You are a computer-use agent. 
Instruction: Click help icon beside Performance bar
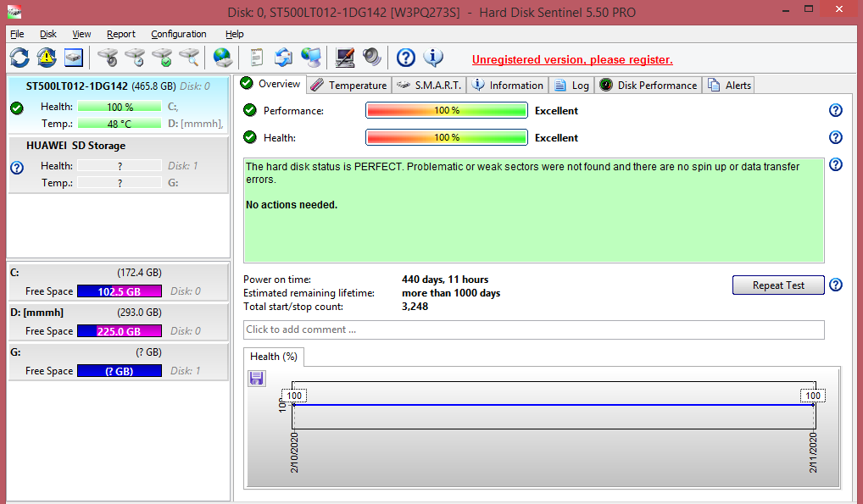point(836,110)
